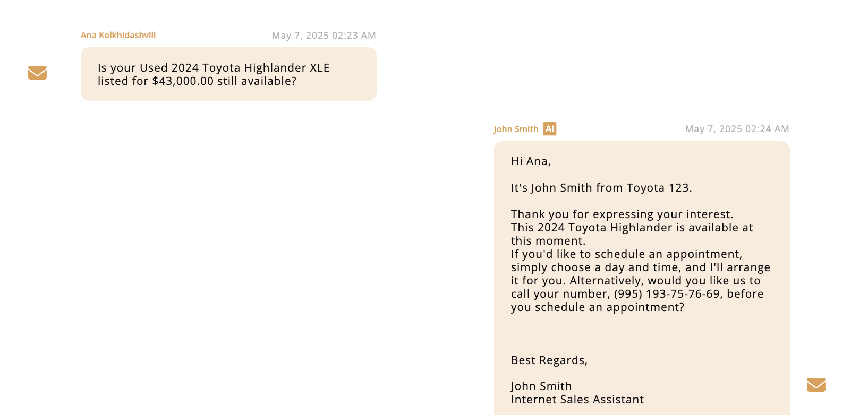This screenshot has width=868, height=415.
Task: Tap the envelope glyph by the inquiry message
Action: point(37,73)
